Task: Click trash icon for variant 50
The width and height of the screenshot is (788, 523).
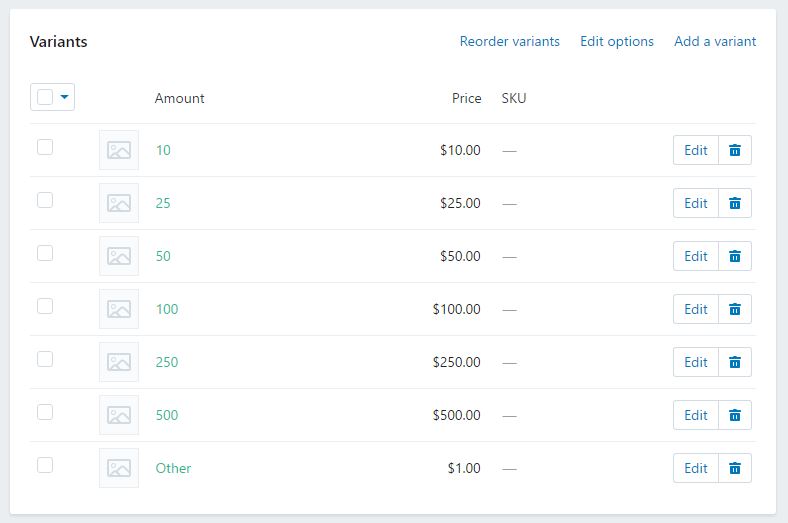Action: click(735, 256)
